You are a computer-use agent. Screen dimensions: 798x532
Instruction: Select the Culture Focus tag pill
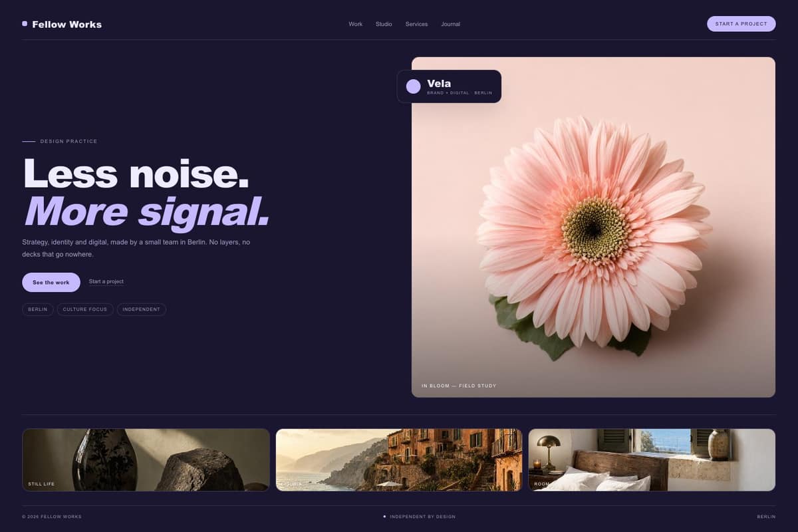point(85,309)
